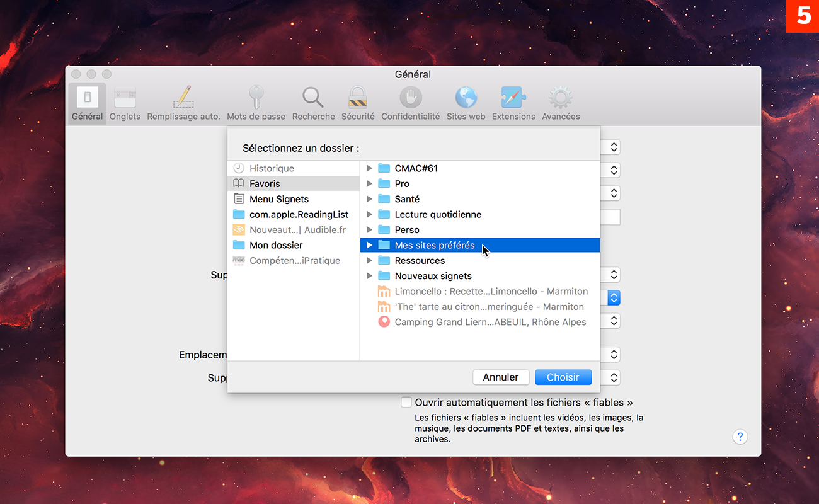Click the Mon dossier folder icon
The width and height of the screenshot is (819, 504).
(x=239, y=245)
